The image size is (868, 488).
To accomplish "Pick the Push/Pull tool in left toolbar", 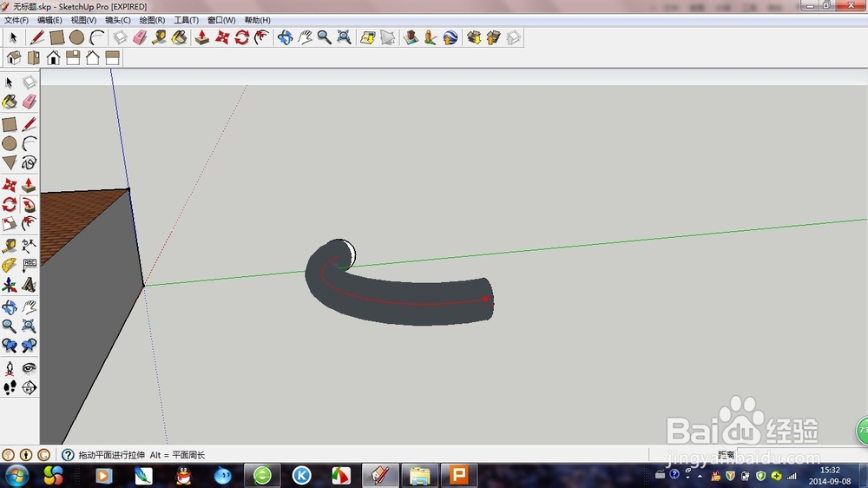I will (29, 185).
